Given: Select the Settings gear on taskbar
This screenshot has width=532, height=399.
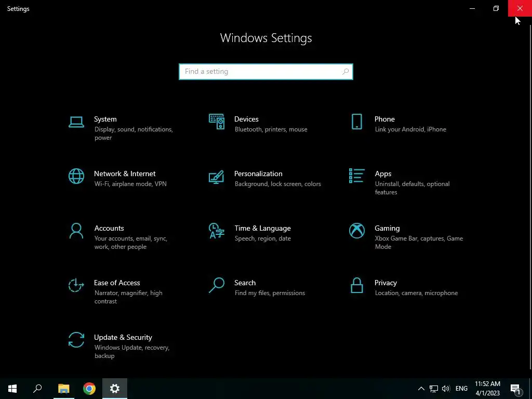Looking at the screenshot, I should pos(115,389).
